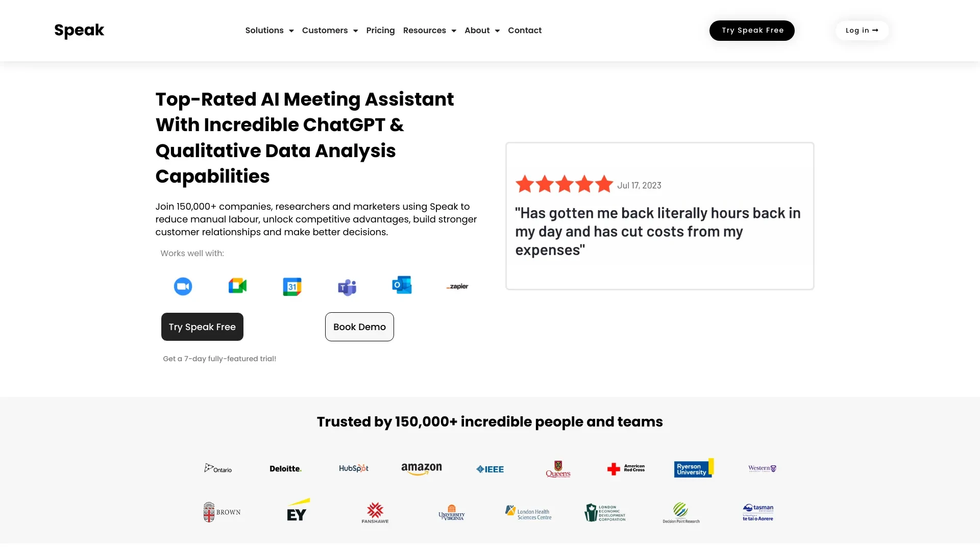The image size is (980, 551).
Task: Expand the Resources dropdown menu
Action: click(429, 30)
